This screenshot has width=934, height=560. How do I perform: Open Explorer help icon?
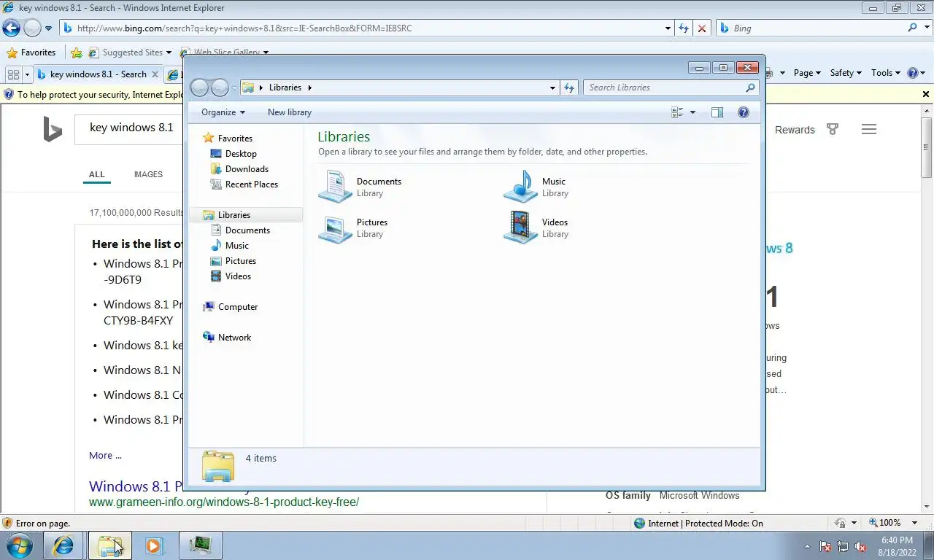(744, 112)
